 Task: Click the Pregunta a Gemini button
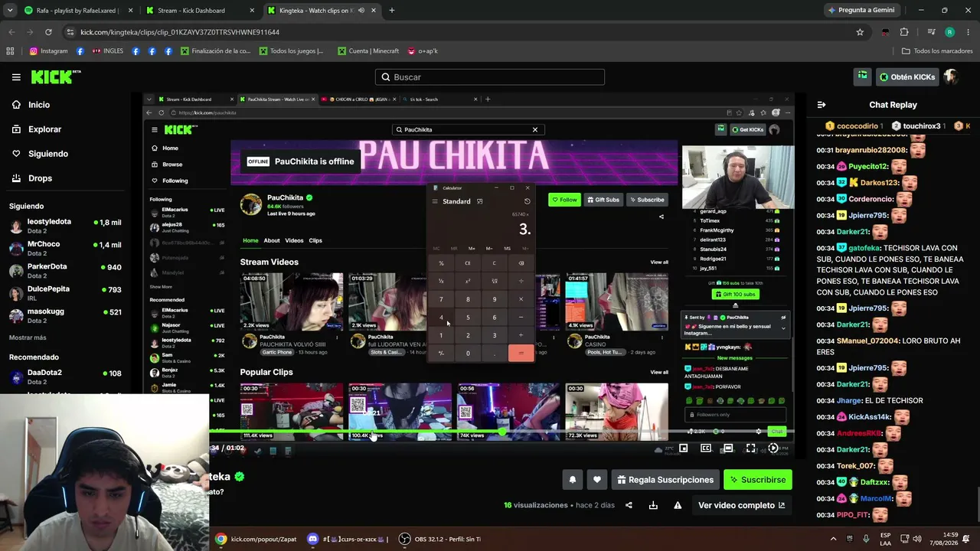click(x=861, y=11)
